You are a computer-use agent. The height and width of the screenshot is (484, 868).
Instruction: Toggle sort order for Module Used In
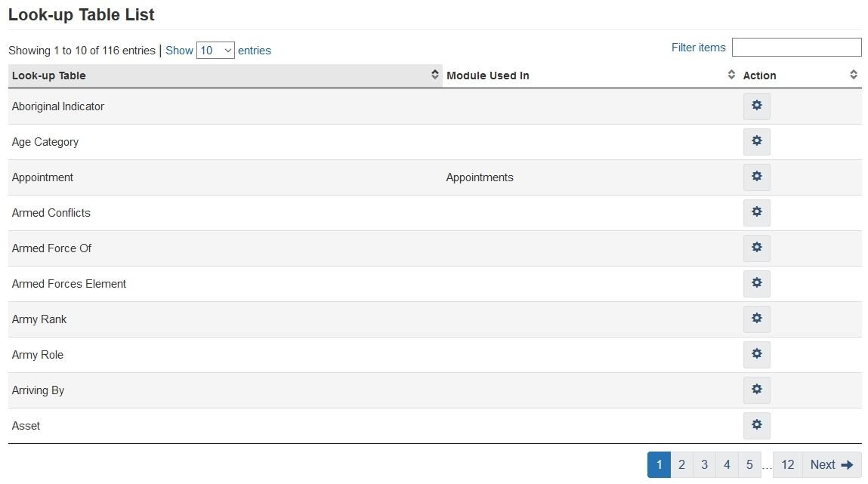[731, 75]
